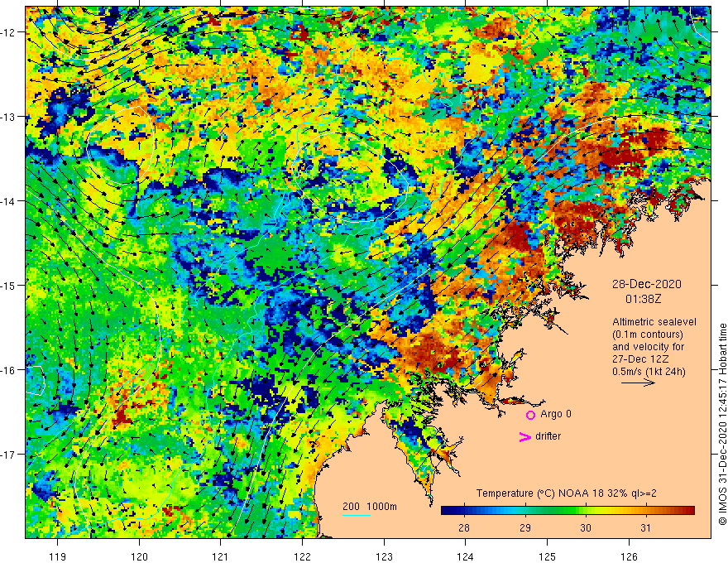This screenshot has height=563, width=728.
Task: Click the '(0.1m contours)' text
Action: [648, 334]
